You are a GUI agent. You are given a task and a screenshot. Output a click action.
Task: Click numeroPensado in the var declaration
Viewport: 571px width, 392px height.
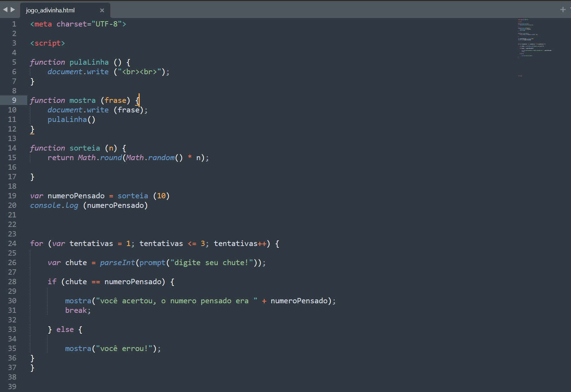pos(76,196)
